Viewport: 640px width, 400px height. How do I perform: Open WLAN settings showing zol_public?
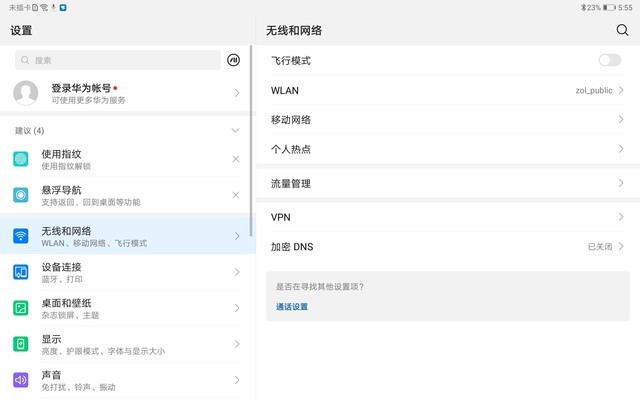447,90
